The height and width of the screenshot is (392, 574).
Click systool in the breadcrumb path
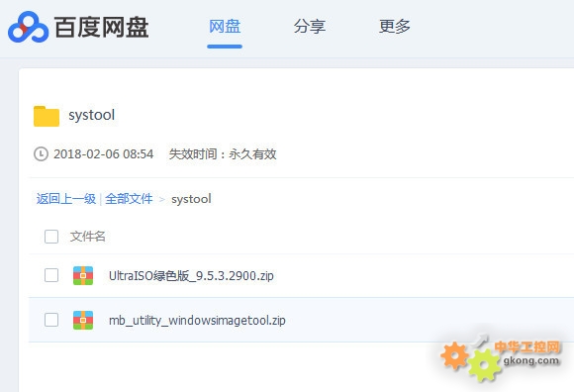[191, 199]
